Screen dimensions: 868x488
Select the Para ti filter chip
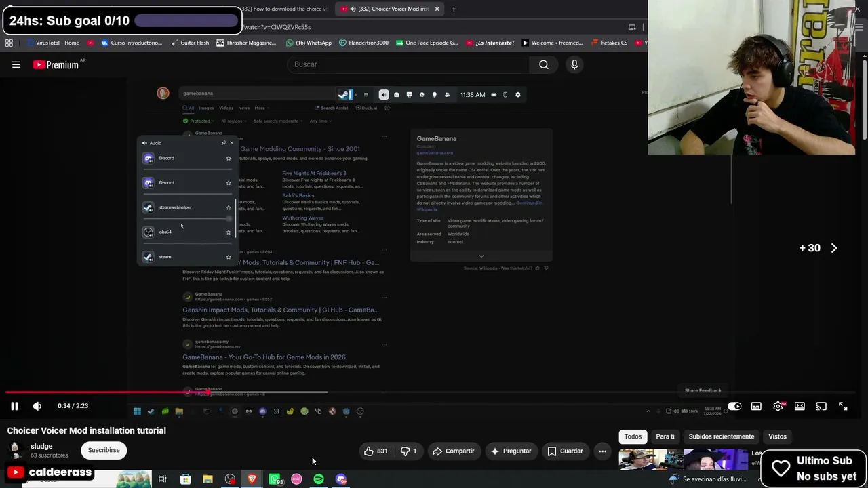665,436
